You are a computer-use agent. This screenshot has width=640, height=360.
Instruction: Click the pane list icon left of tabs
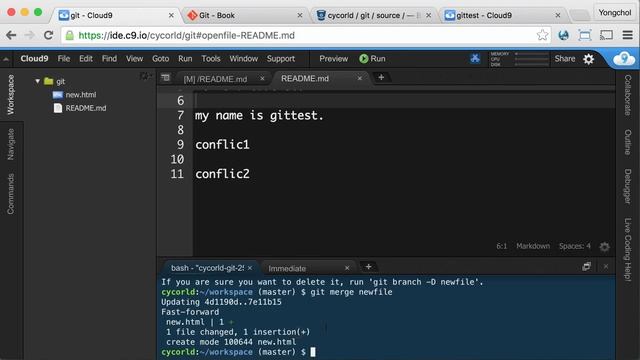coord(165,78)
